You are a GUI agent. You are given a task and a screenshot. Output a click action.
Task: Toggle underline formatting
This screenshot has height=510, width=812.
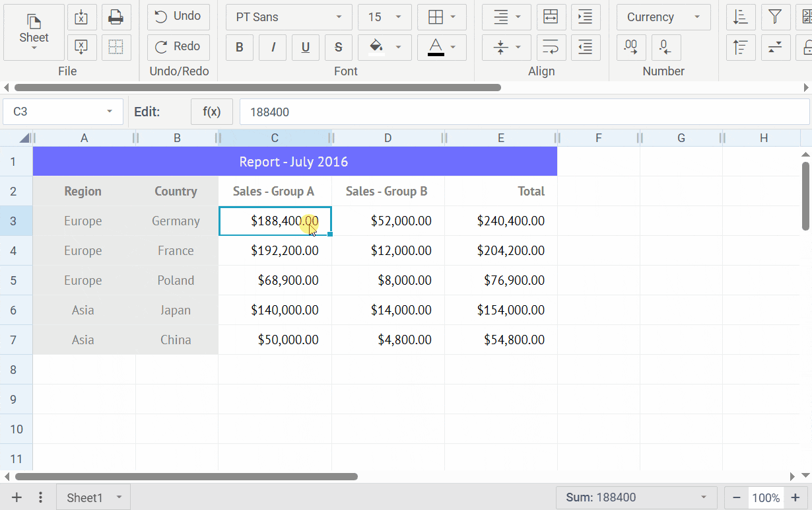[x=306, y=47]
